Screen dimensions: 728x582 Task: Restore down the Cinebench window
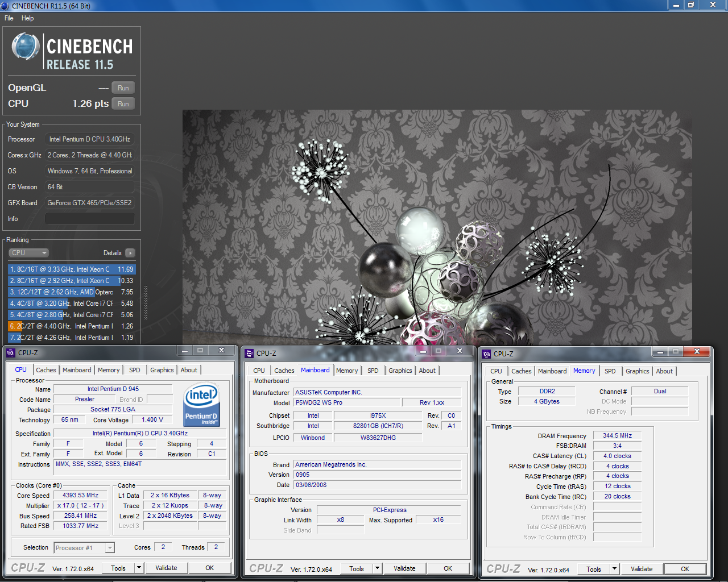click(691, 5)
